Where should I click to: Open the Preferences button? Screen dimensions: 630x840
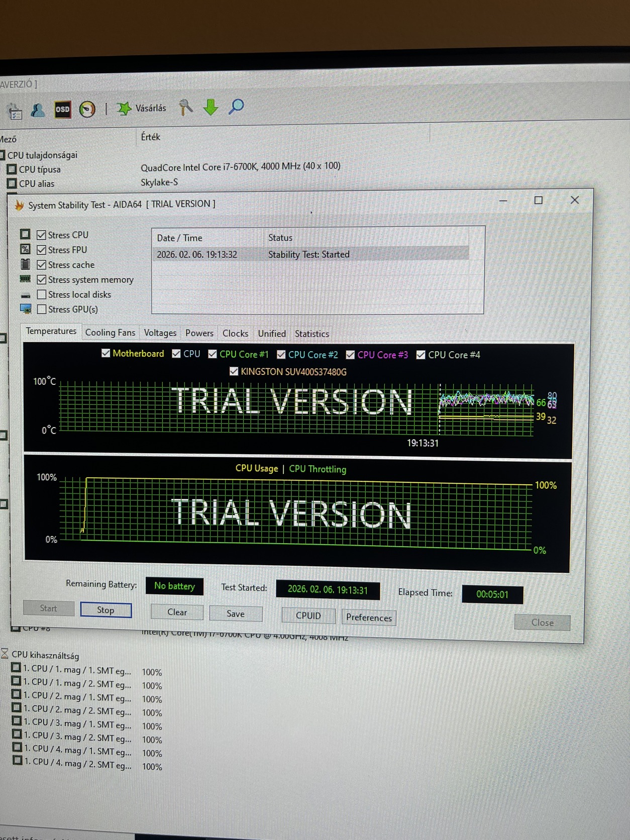point(369,617)
